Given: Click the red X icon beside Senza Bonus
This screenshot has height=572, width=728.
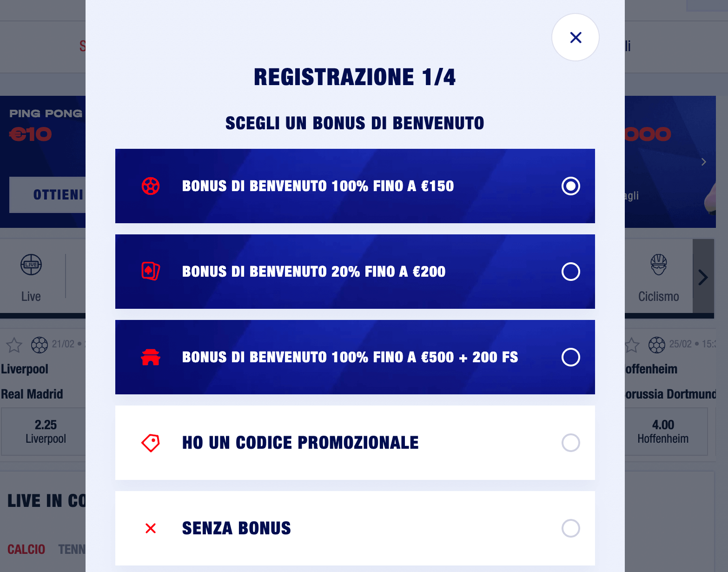Looking at the screenshot, I should pos(150,528).
